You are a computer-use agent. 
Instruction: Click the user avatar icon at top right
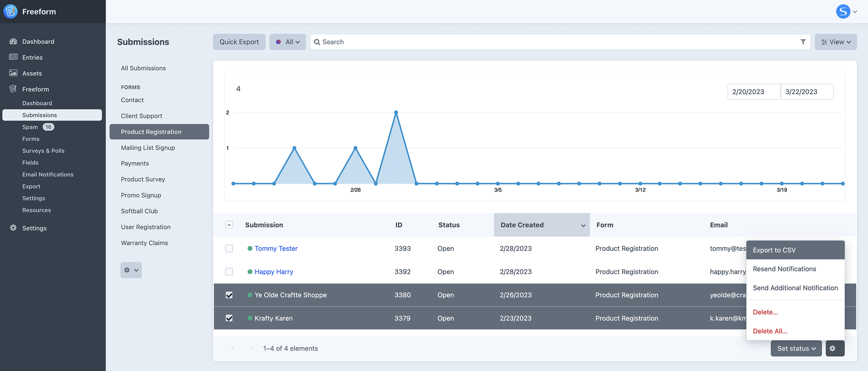(842, 12)
